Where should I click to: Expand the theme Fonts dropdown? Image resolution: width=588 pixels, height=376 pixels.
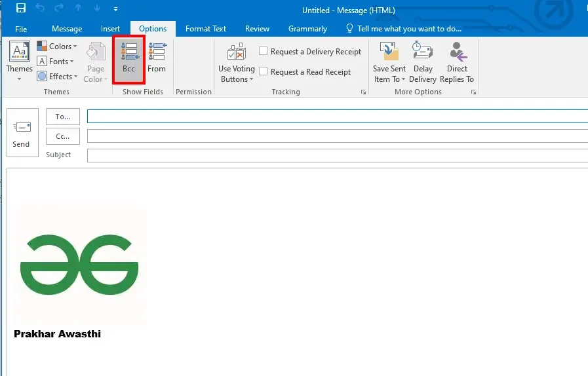(x=56, y=61)
